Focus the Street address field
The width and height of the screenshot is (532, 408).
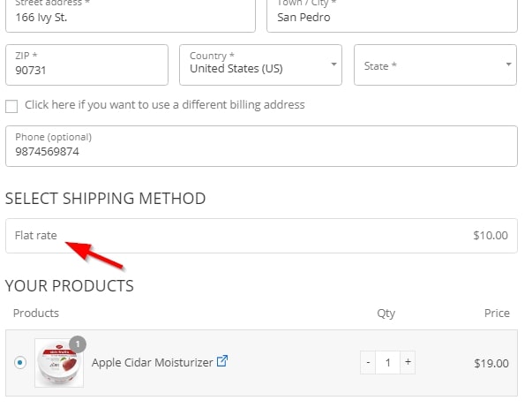click(131, 14)
